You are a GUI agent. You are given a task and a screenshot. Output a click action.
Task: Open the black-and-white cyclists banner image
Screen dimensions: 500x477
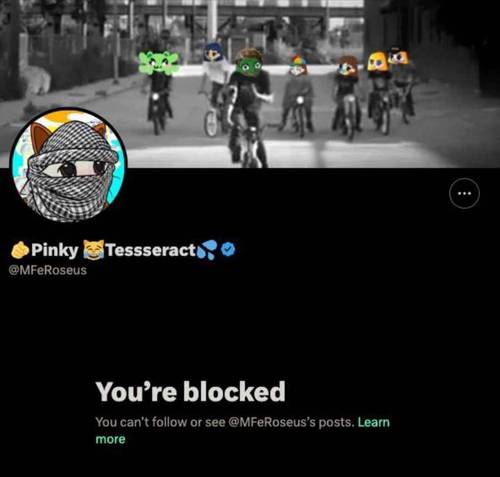click(250, 83)
